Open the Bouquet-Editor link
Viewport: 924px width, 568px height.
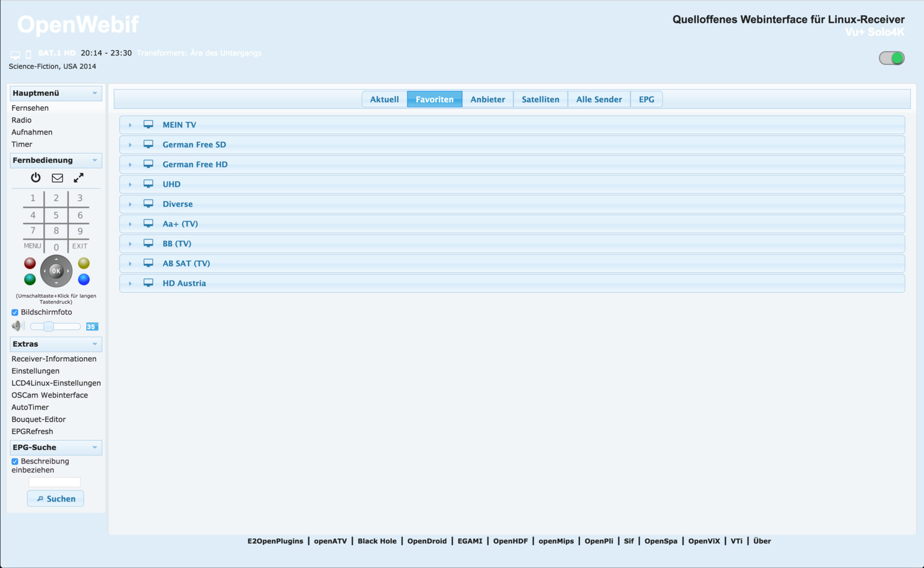(38, 419)
